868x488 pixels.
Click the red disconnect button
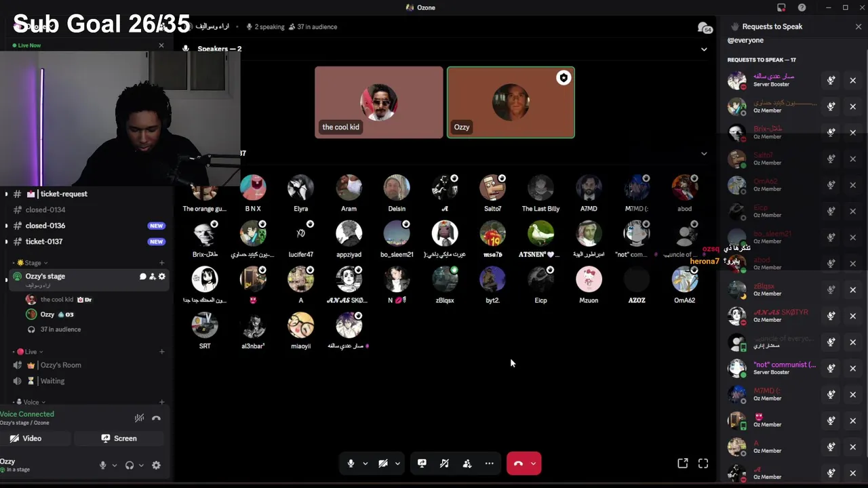518,464
